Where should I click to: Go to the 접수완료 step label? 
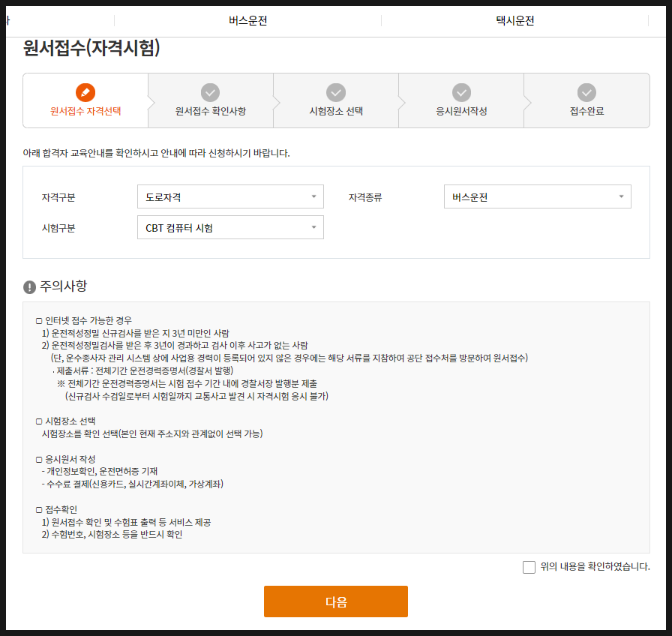(x=586, y=112)
